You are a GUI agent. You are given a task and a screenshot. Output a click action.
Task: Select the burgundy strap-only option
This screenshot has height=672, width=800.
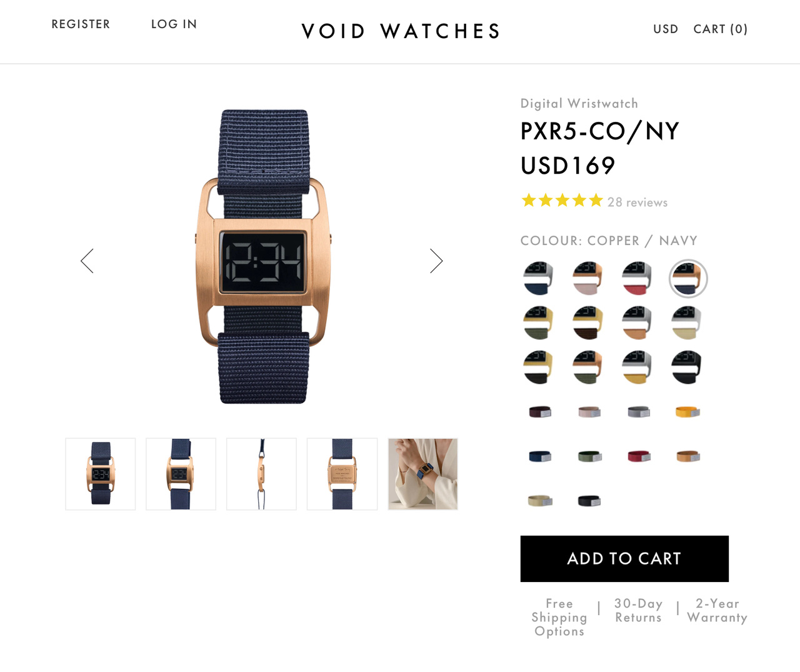pyautogui.click(x=540, y=411)
